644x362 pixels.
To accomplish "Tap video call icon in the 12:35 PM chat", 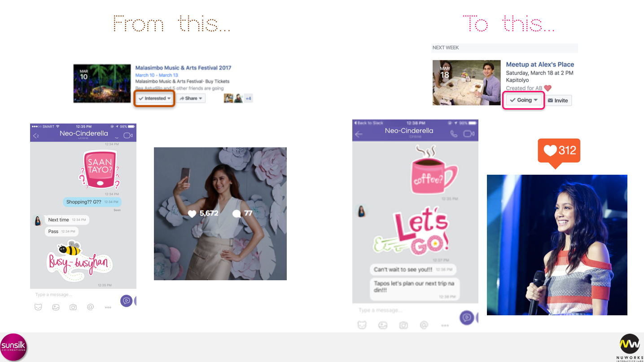I will click(128, 135).
